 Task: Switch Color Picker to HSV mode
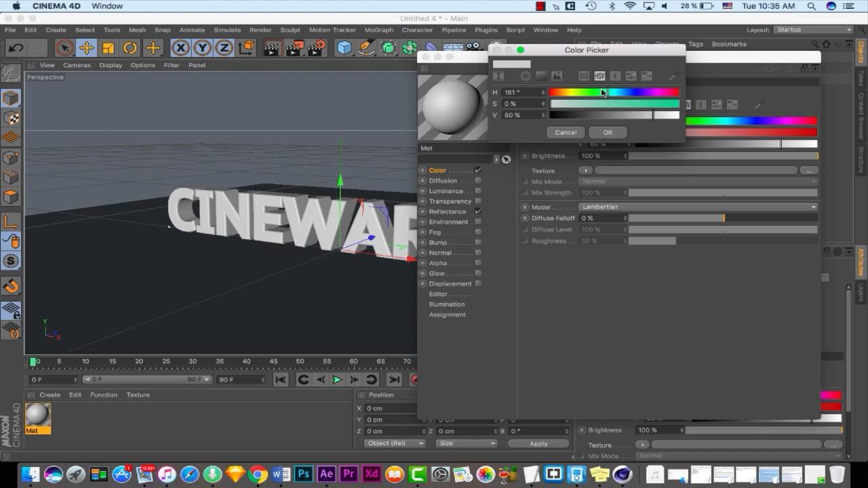(x=599, y=76)
